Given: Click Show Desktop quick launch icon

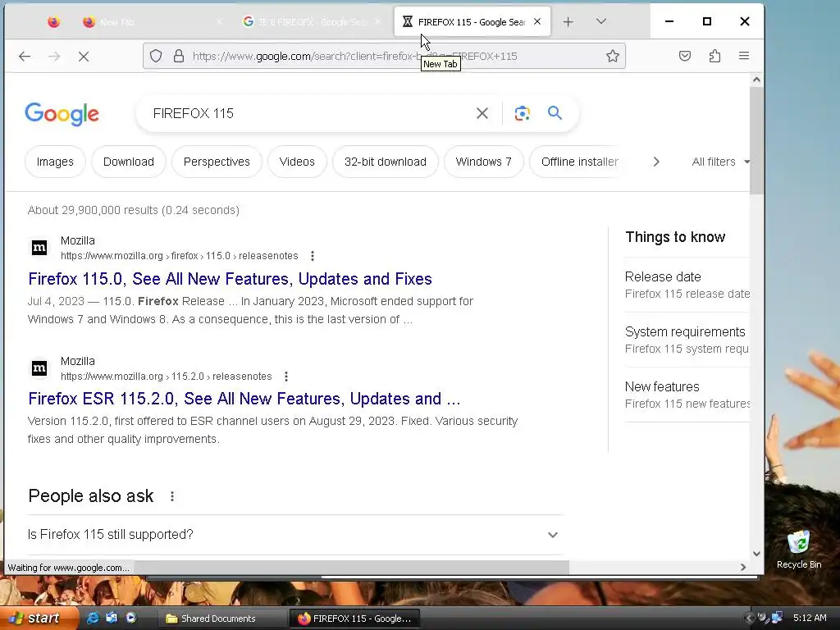Looking at the screenshot, I should click(x=112, y=618).
